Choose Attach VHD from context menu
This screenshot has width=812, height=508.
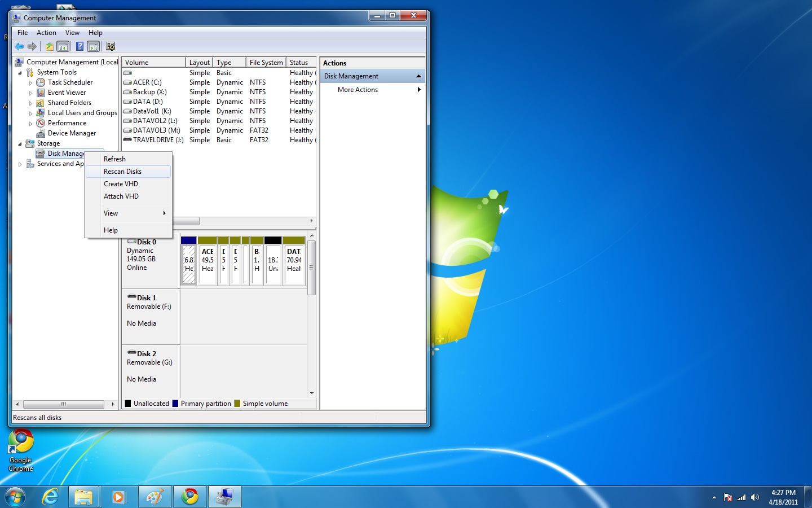(128, 196)
